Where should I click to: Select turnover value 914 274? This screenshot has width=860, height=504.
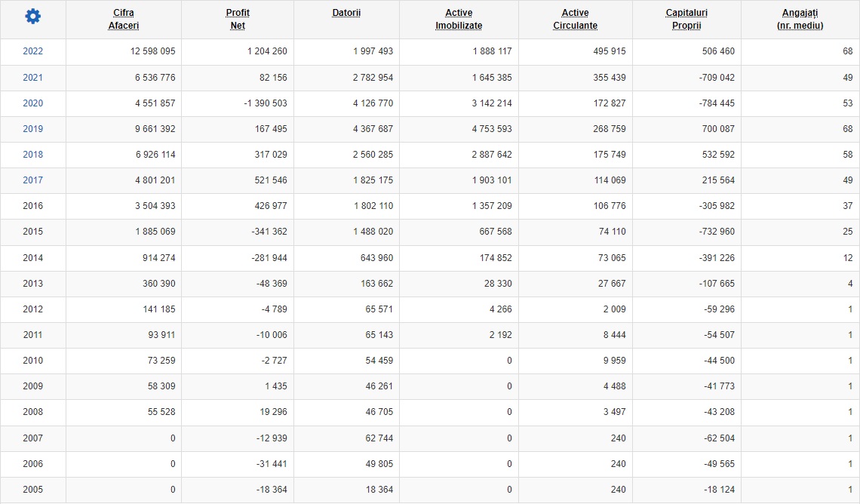tap(159, 258)
